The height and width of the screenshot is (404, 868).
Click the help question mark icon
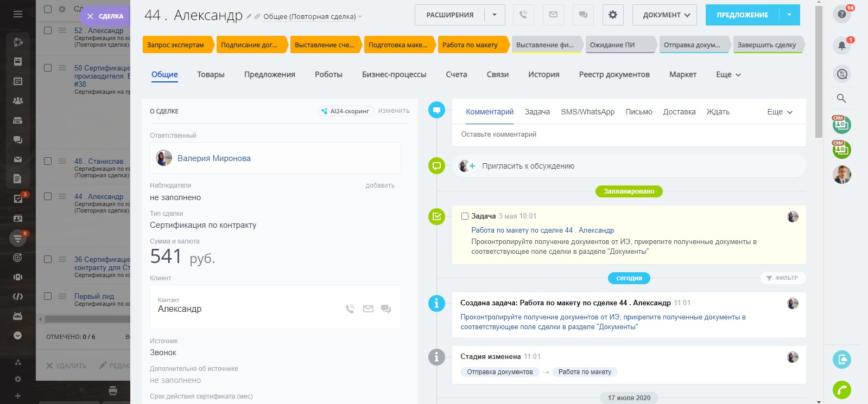(x=841, y=14)
